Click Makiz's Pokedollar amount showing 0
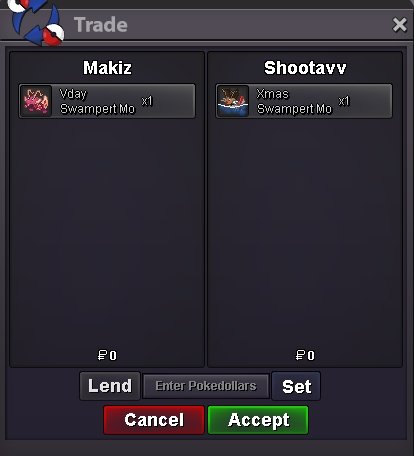414x456 pixels. click(107, 355)
